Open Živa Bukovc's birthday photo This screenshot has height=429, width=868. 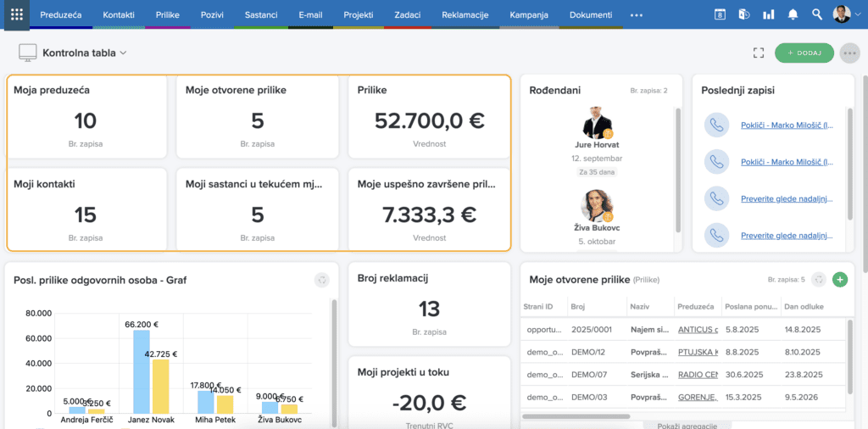pos(596,205)
